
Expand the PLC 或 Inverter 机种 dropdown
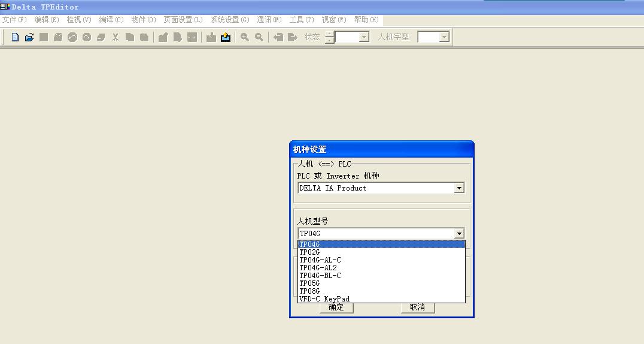(x=459, y=188)
